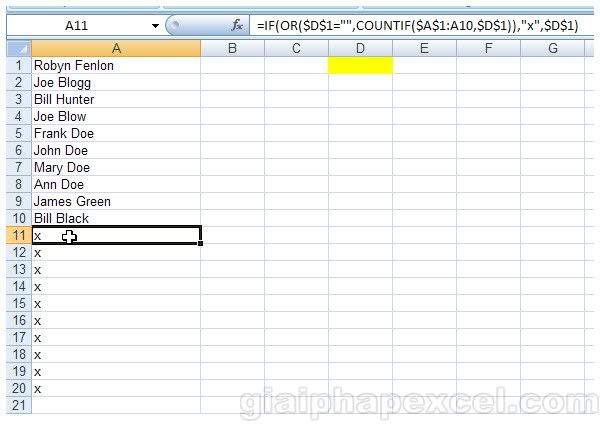
Task: Select column D header
Action: point(360,48)
